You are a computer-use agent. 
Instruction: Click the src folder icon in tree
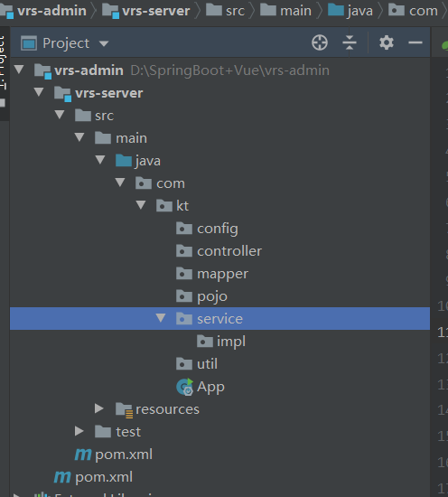pyautogui.click(x=83, y=115)
